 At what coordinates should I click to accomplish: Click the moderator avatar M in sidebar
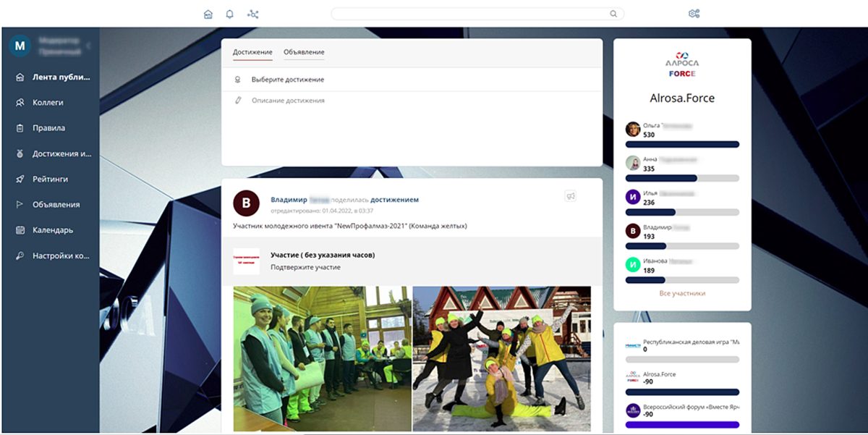click(20, 46)
